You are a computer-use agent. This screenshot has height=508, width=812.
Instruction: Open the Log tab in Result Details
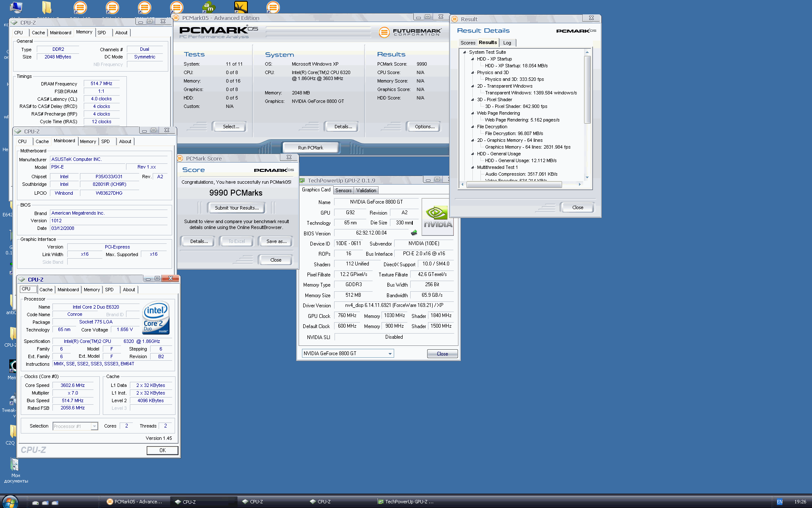click(x=507, y=43)
